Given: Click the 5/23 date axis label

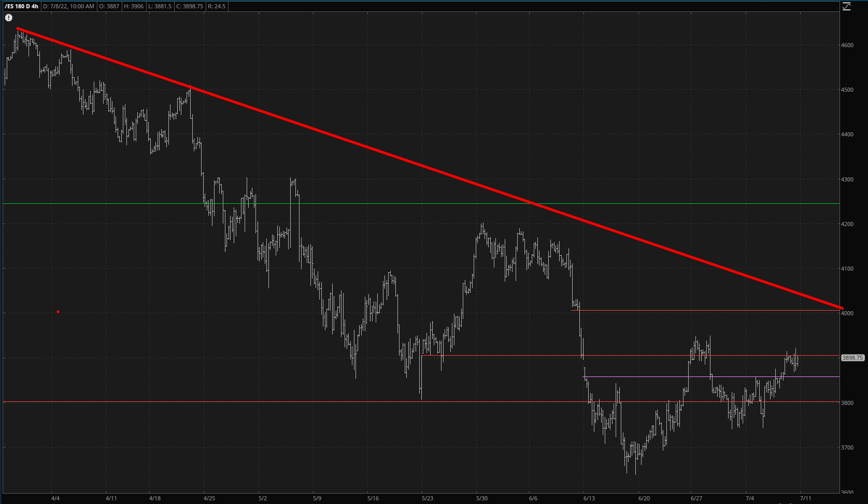Looking at the screenshot, I should (428, 498).
